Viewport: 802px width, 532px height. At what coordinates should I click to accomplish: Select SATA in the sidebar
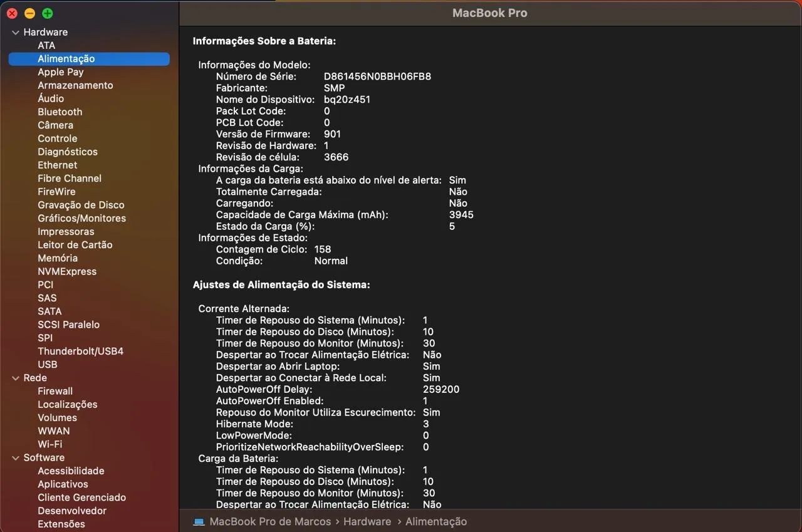coord(49,311)
